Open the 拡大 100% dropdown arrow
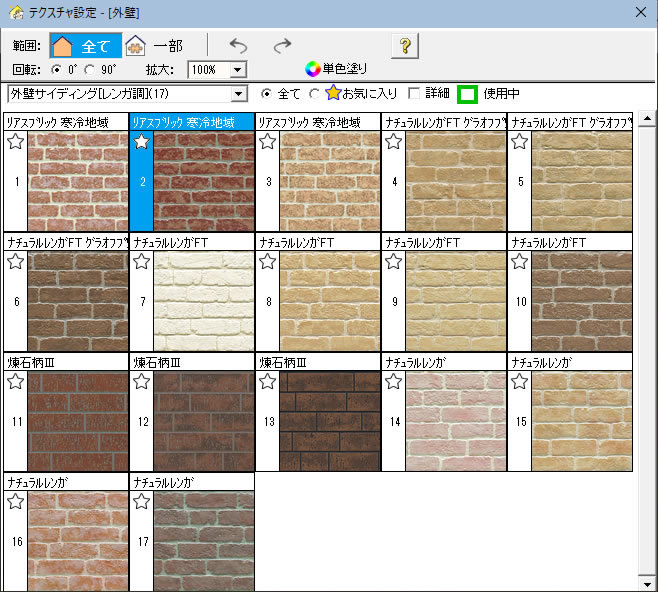This screenshot has height=592, width=658. 238,70
